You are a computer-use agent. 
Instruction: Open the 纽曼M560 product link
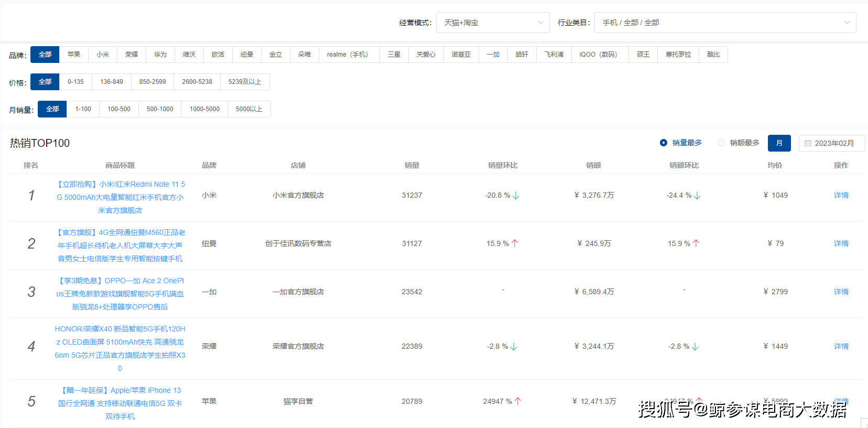click(120, 245)
